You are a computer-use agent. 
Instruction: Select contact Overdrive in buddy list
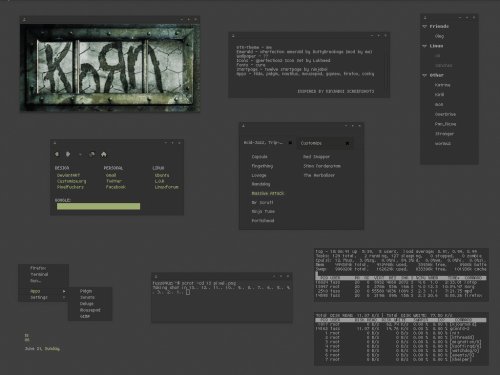coord(445,114)
